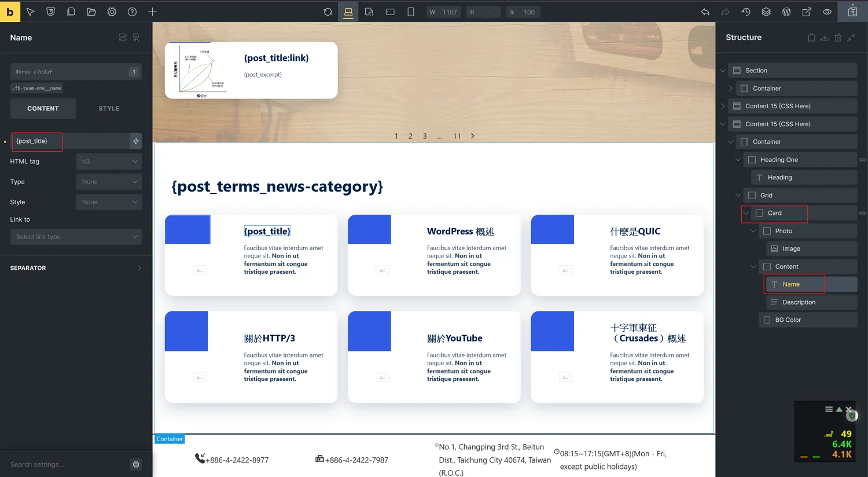Open the CSS3 custom code icon

tap(51, 12)
